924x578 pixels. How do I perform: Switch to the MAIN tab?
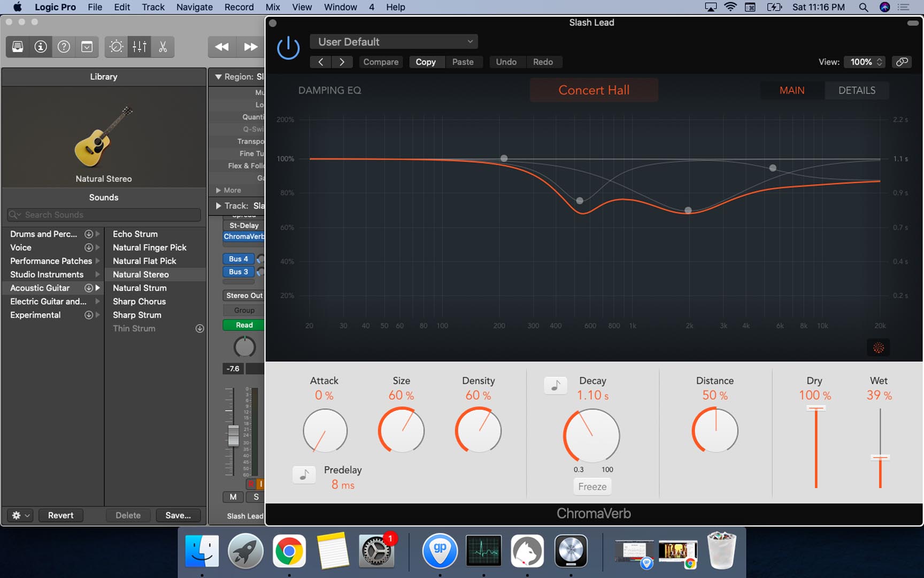(x=792, y=90)
